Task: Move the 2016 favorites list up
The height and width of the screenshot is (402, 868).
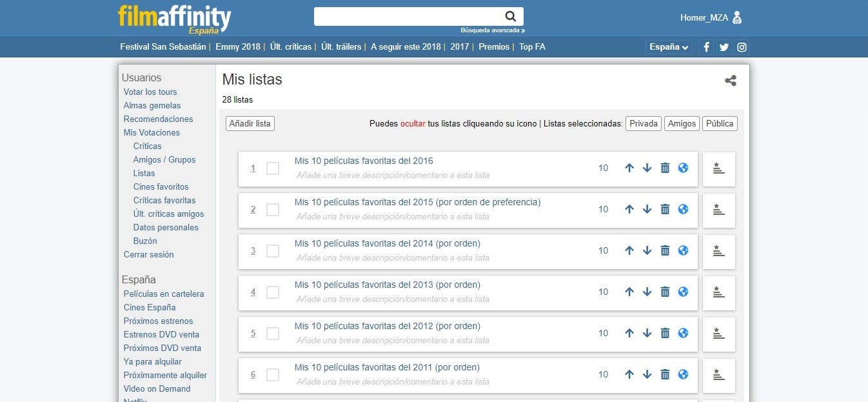Action: click(x=629, y=168)
